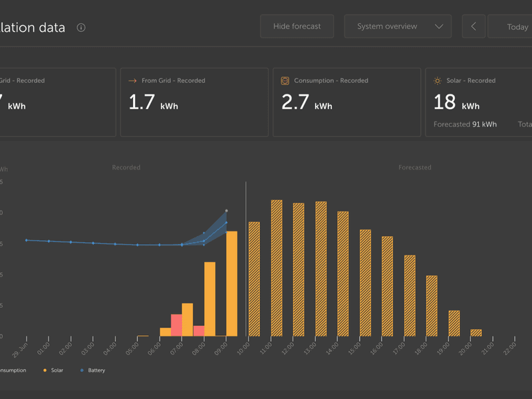The width and height of the screenshot is (532, 399).
Task: Toggle Consumption series in chart legend
Action: tap(12, 370)
